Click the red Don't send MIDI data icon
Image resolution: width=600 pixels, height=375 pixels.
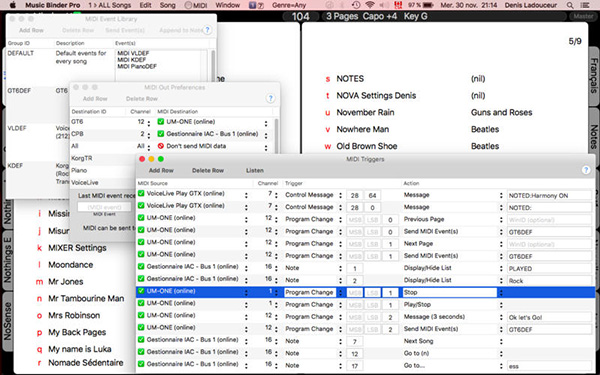point(161,146)
